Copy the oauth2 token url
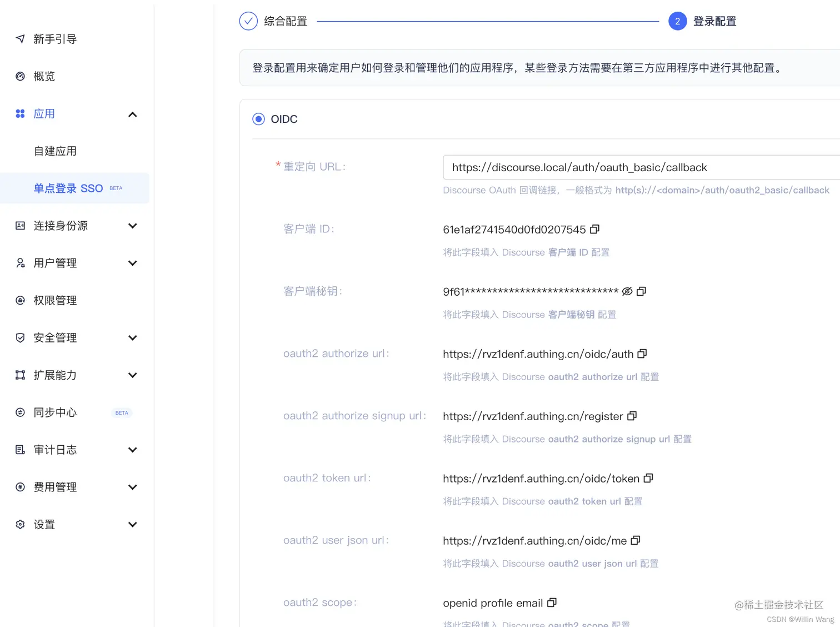 [649, 478]
